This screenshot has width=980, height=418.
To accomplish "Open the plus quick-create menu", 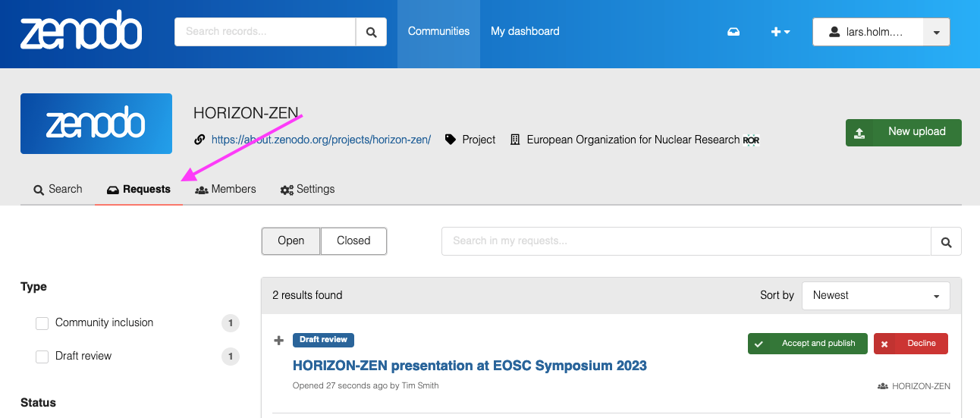I will point(781,32).
